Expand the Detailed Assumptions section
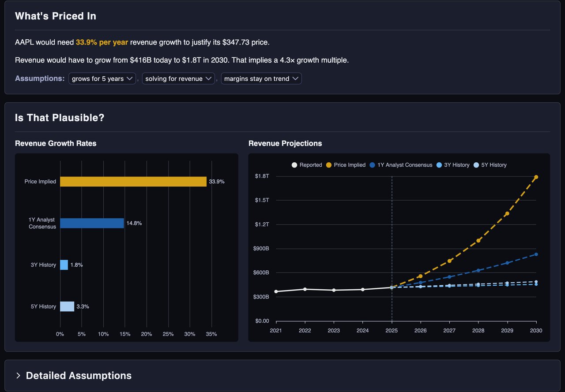This screenshot has width=565, height=392. [73, 376]
